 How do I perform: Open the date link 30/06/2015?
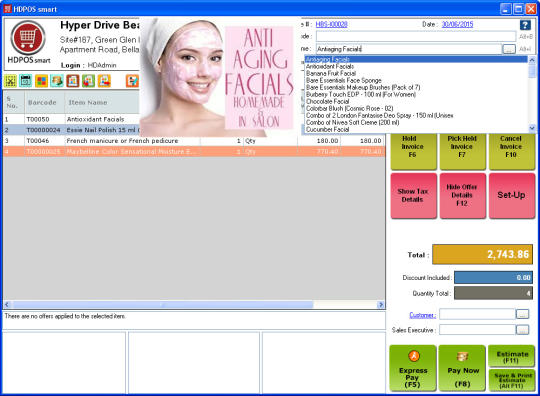(x=457, y=24)
